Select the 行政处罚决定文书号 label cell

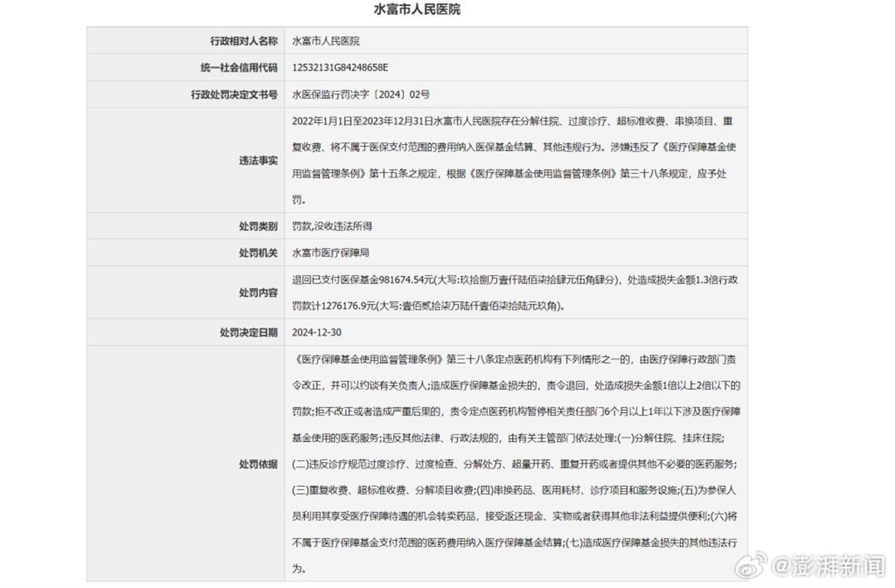[234, 95]
